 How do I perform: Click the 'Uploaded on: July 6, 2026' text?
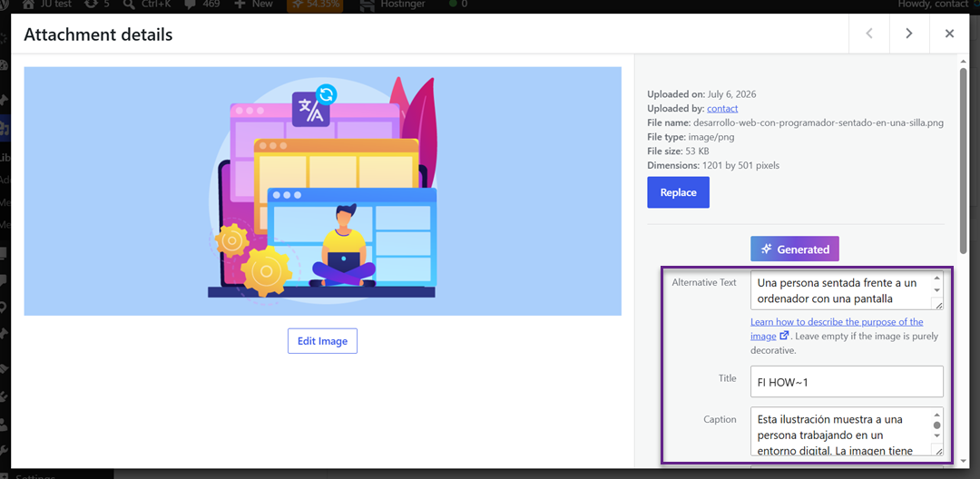(701, 94)
